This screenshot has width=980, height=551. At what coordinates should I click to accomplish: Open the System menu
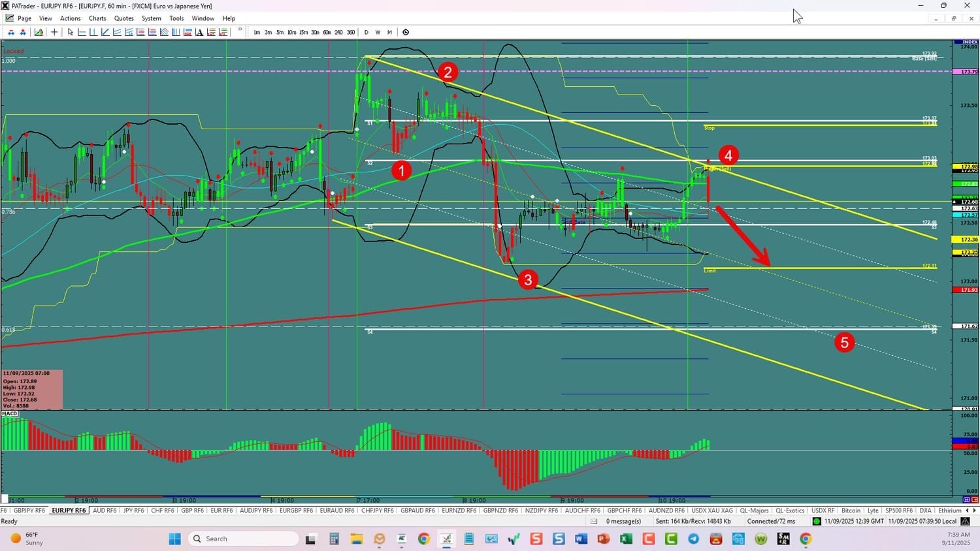click(152, 18)
